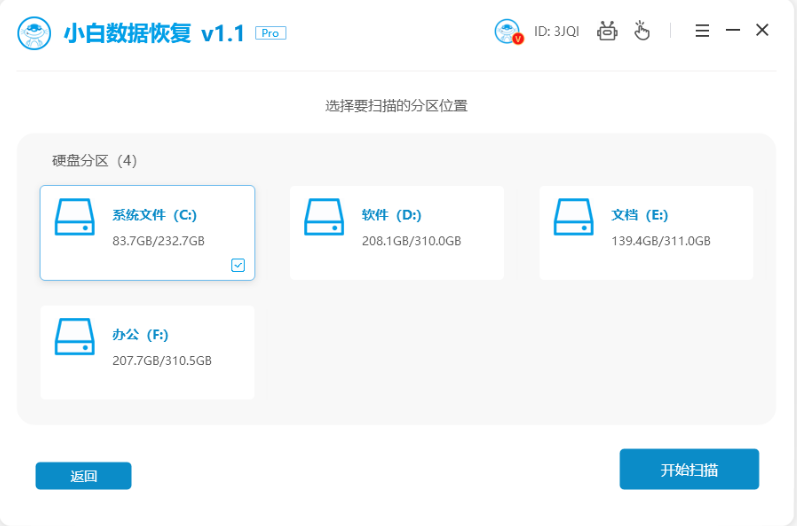Viewport: 797px width, 526px height.
Task: Click the 开始扫描 start scan button
Action: (x=689, y=469)
